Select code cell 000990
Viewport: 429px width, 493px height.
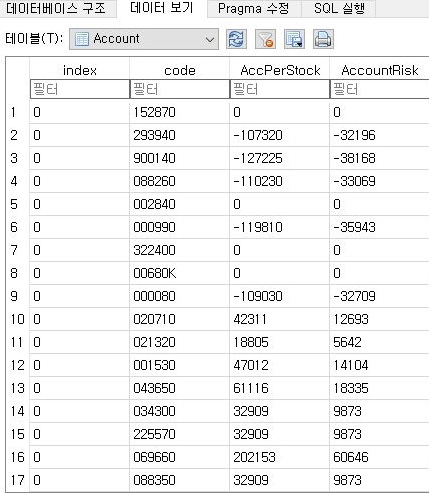coord(179,227)
